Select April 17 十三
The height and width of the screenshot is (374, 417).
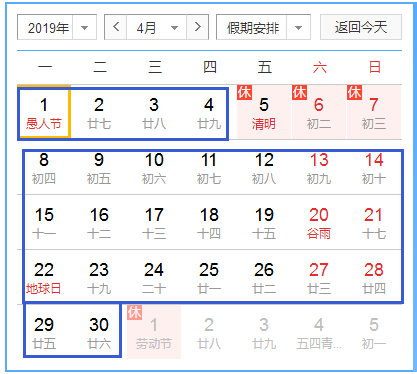[x=154, y=223]
